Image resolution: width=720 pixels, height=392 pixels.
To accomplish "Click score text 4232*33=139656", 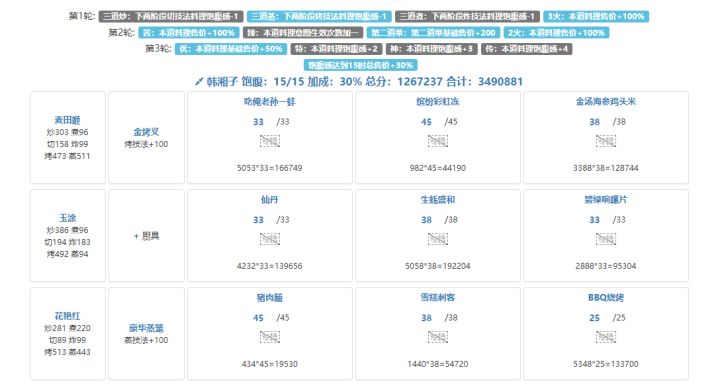I will [x=270, y=266].
